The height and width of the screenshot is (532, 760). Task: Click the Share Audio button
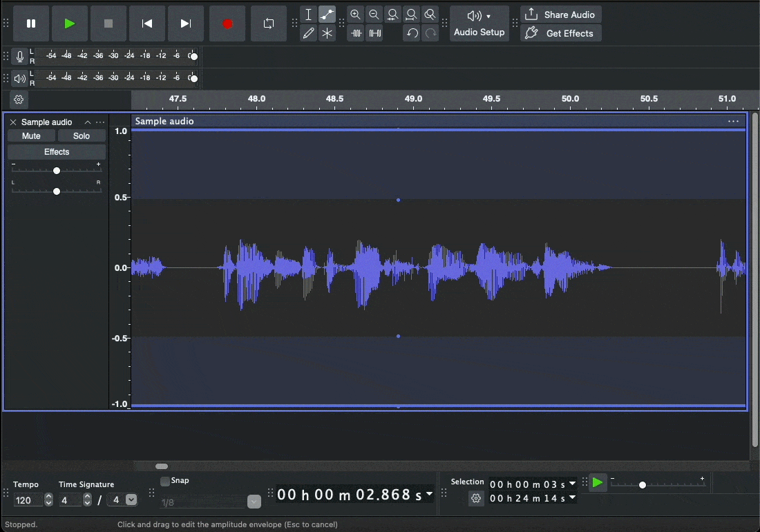click(560, 15)
